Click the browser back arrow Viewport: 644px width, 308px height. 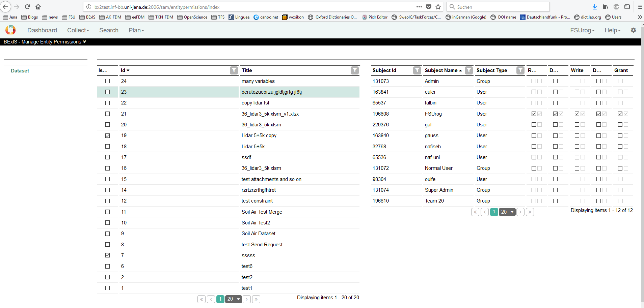6,7
